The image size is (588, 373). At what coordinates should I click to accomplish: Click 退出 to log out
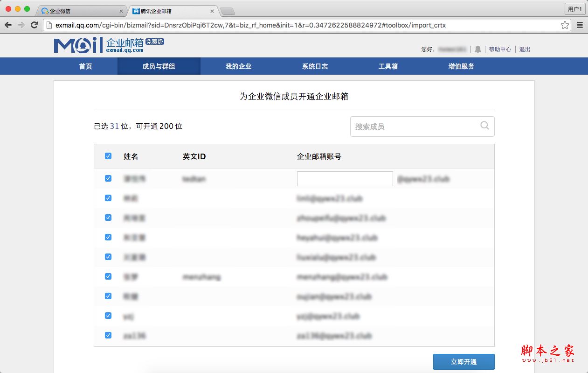click(524, 49)
